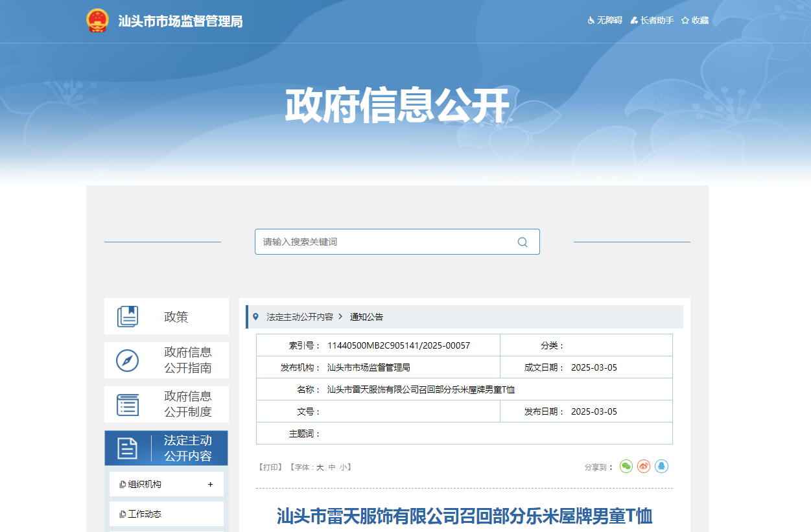Set font size to 中

332,467
